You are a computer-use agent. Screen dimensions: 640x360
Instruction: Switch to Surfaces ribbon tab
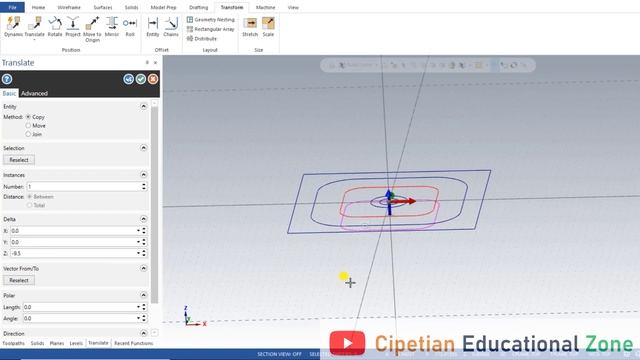pos(103,7)
